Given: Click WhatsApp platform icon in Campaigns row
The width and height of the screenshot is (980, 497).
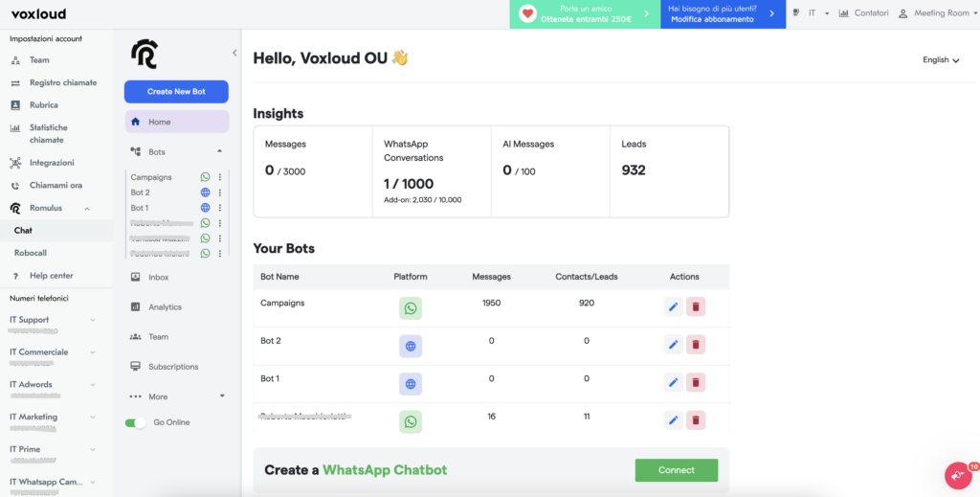Looking at the screenshot, I should coord(411,308).
